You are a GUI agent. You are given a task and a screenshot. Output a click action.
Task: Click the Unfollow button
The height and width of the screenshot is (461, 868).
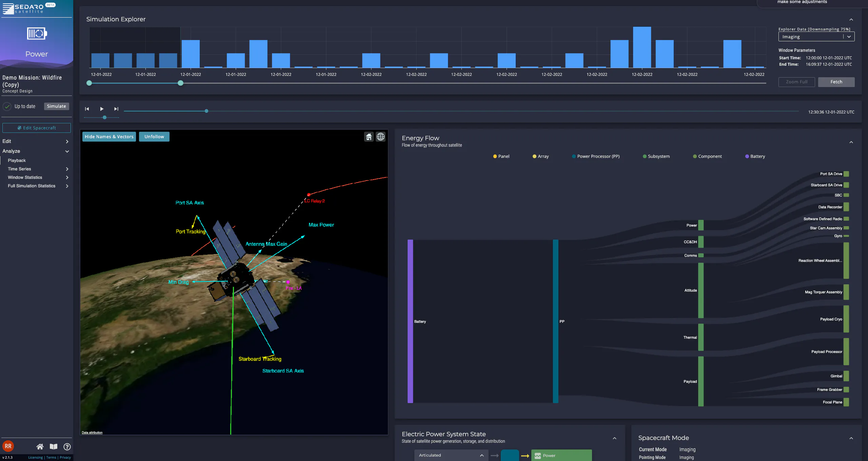pyautogui.click(x=154, y=137)
